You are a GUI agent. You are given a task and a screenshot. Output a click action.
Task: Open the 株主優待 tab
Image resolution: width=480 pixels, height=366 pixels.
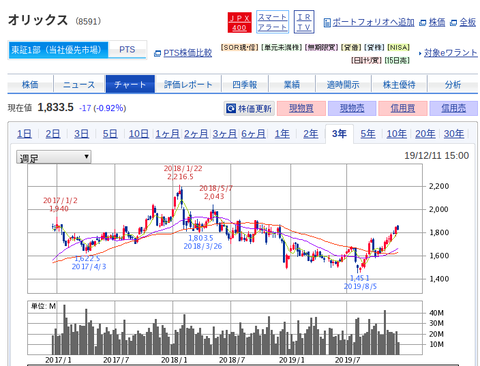[399, 84]
